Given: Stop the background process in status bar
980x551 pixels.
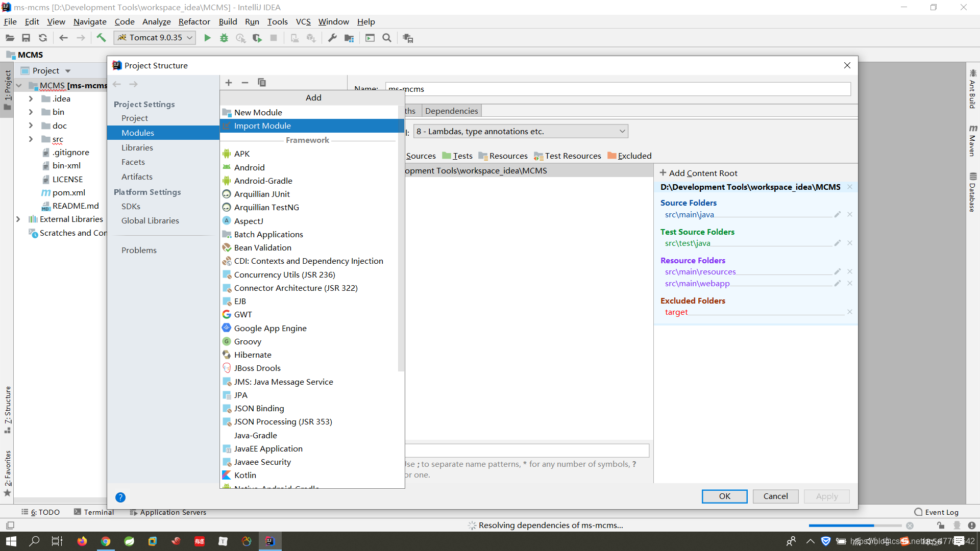Looking at the screenshot, I should pyautogui.click(x=910, y=525).
